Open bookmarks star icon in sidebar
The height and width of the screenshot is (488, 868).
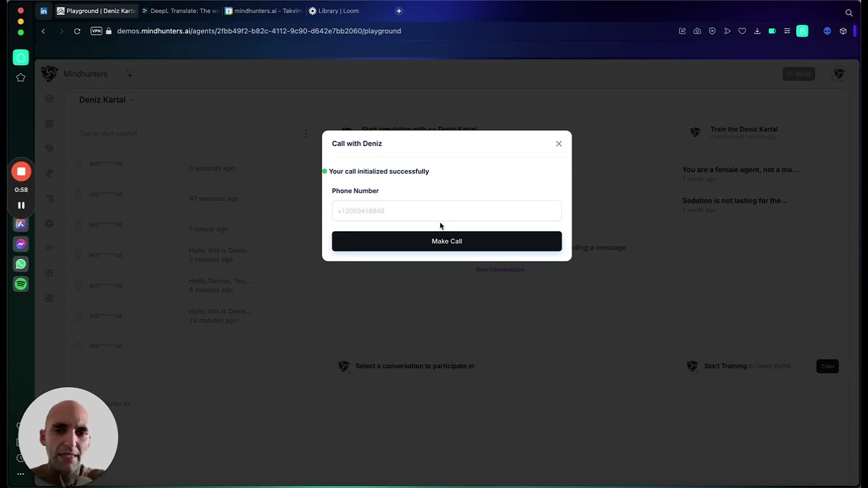[x=21, y=78]
